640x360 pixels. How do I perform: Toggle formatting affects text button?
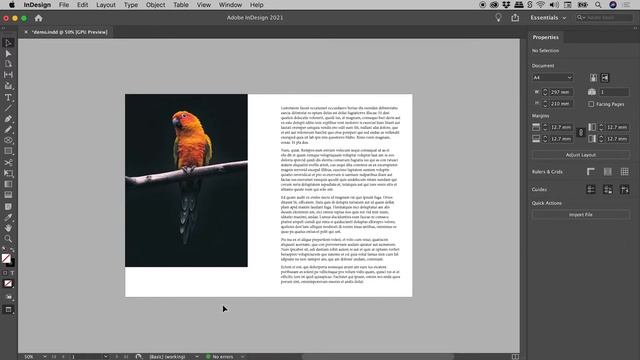coord(12,273)
